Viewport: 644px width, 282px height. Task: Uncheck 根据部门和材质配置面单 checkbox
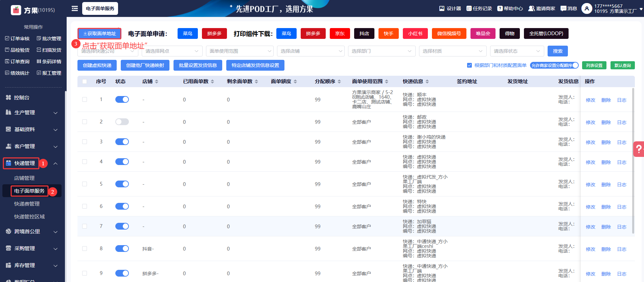click(469, 65)
